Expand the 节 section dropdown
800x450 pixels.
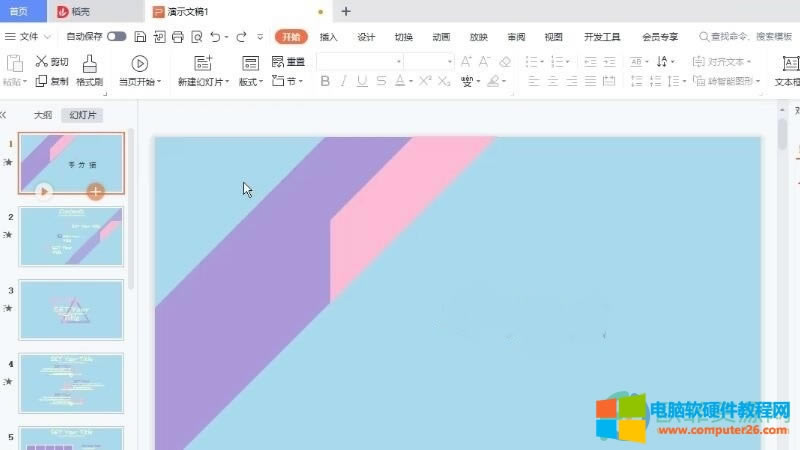tap(288, 81)
